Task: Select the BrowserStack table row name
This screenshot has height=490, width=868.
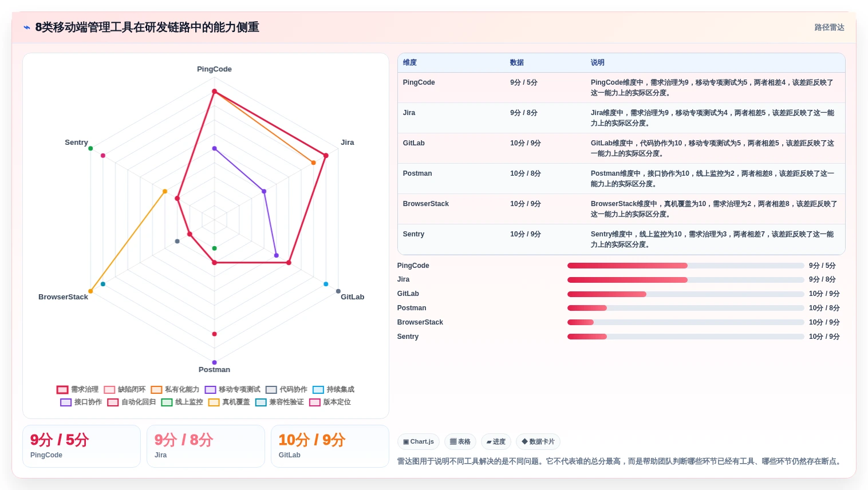Action: click(x=425, y=204)
